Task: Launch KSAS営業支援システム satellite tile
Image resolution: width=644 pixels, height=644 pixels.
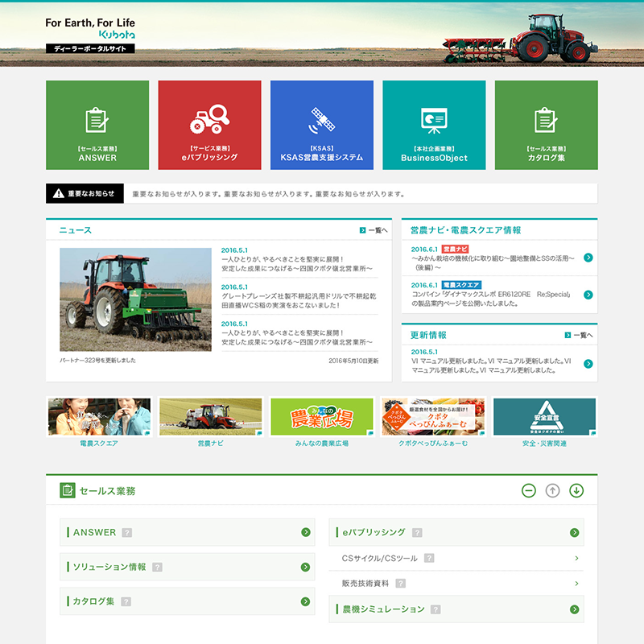Action: click(x=321, y=125)
